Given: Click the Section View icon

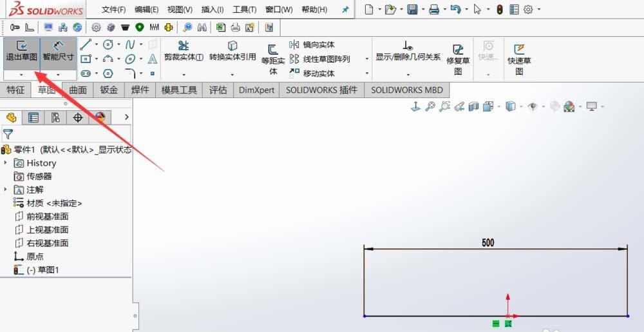Looking at the screenshot, I should [473, 107].
